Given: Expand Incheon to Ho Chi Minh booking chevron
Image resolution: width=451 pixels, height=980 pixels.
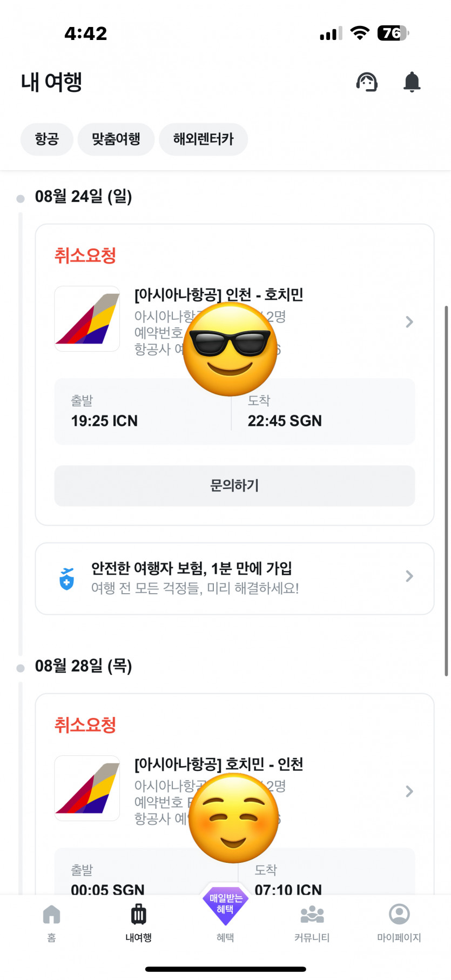Looking at the screenshot, I should click(409, 322).
